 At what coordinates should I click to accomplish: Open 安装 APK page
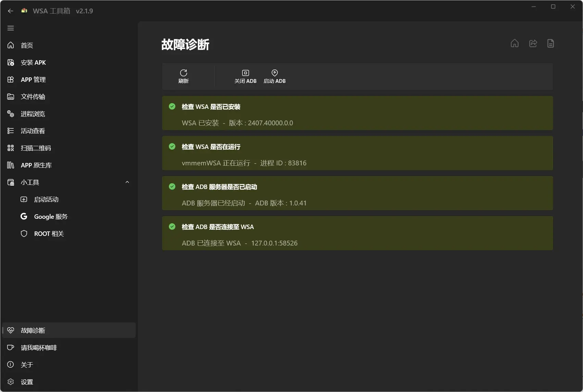[x=69, y=62]
